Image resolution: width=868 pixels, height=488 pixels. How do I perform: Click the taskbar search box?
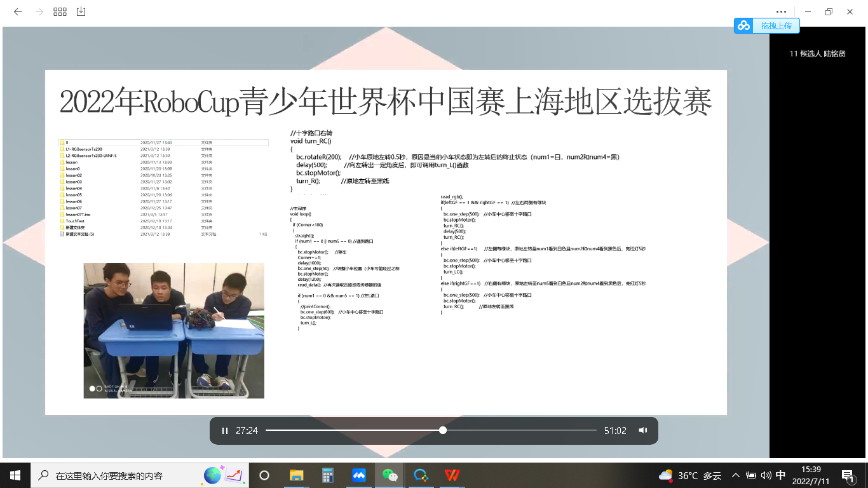tap(114, 475)
